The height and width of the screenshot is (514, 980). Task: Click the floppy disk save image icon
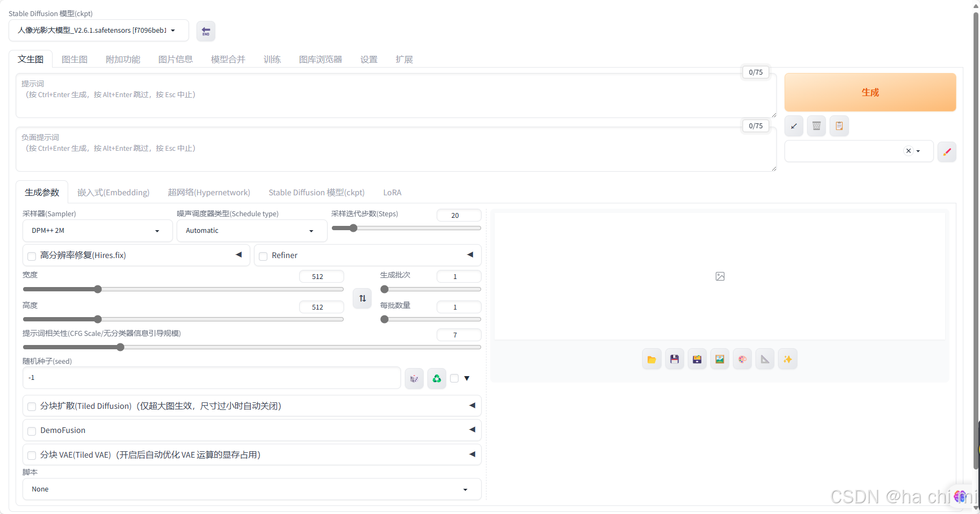(x=674, y=359)
